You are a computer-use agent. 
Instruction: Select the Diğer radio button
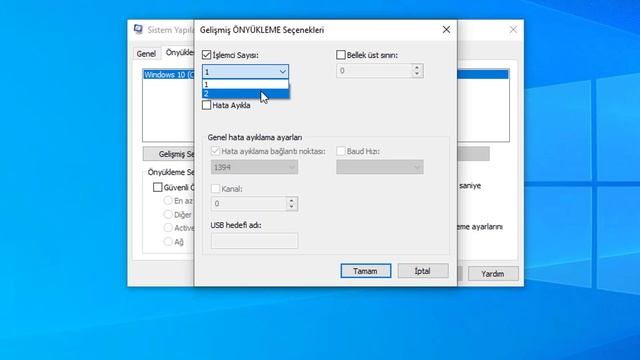[x=168, y=214]
